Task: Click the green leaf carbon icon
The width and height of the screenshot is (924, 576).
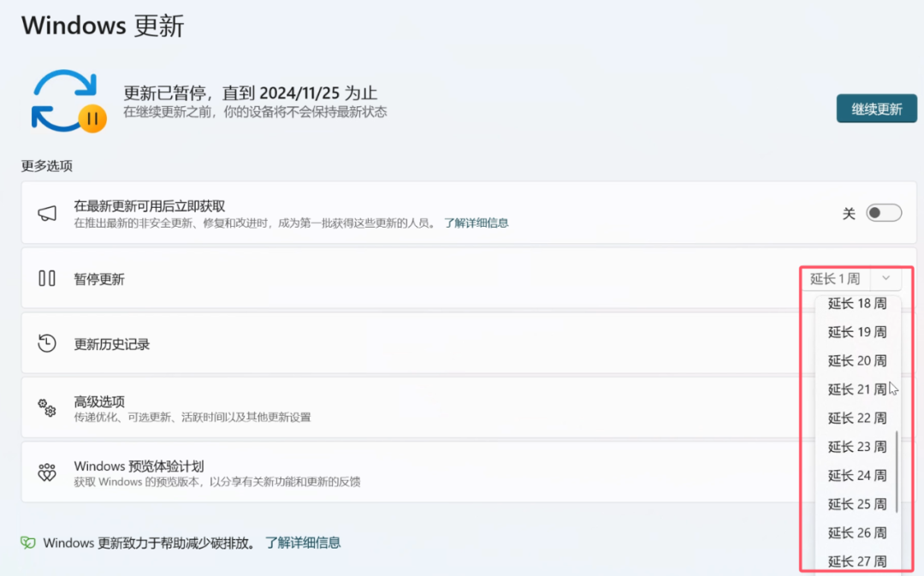Action: tap(27, 543)
